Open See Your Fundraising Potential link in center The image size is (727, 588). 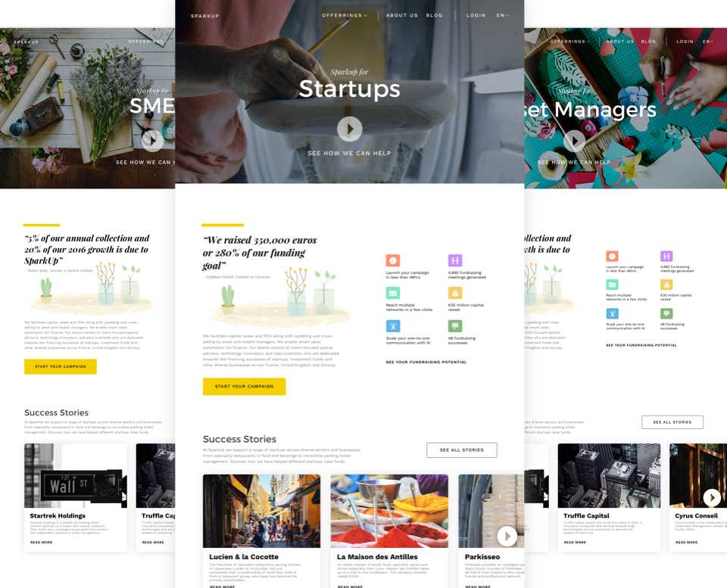426,362
